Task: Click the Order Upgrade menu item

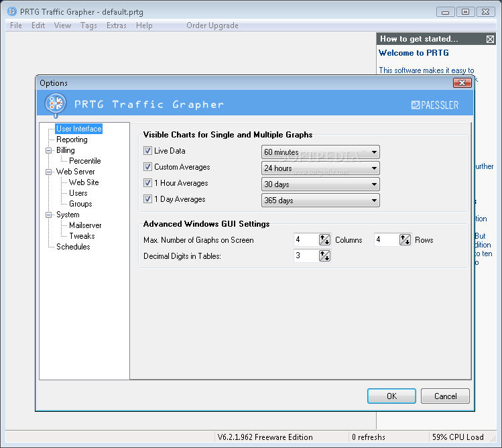Action: click(x=212, y=25)
